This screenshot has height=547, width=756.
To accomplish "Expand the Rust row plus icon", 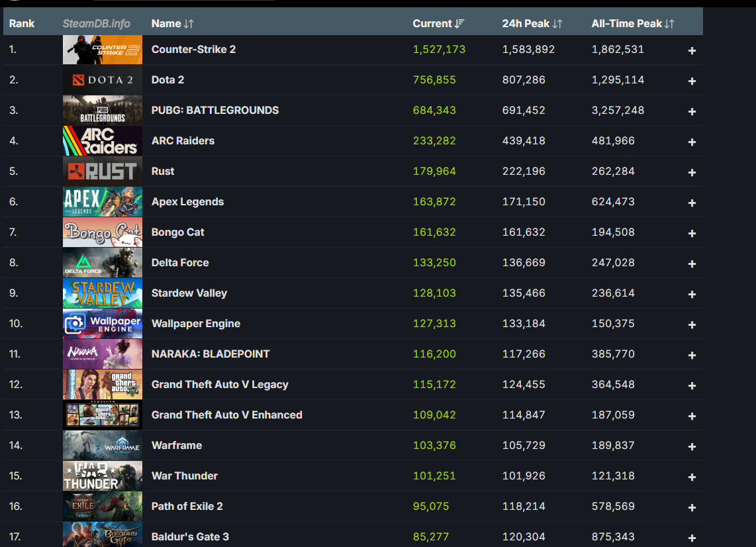I will [692, 172].
